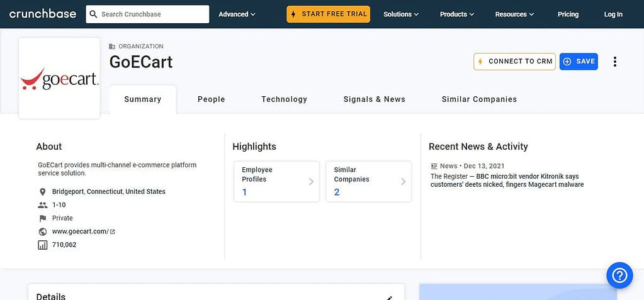Go to the Pricing page
This screenshot has height=300, width=644.
[x=568, y=14]
